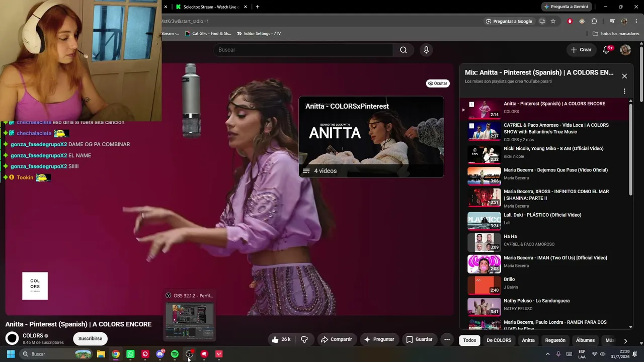Screen dimensions: 644x362
Task: Click the COLORS channel avatar
Action: (x=12, y=338)
